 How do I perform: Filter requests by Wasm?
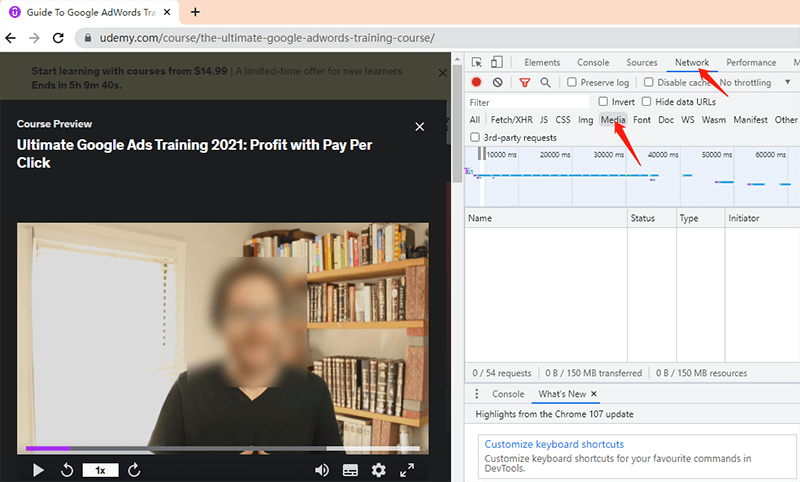(x=713, y=120)
